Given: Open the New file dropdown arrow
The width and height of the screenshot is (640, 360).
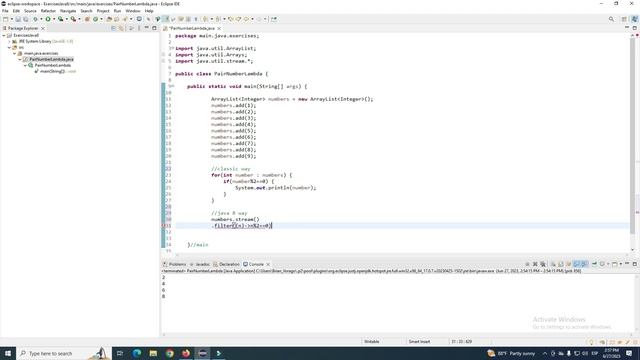Looking at the screenshot, I should pyautogui.click(x=11, y=19).
